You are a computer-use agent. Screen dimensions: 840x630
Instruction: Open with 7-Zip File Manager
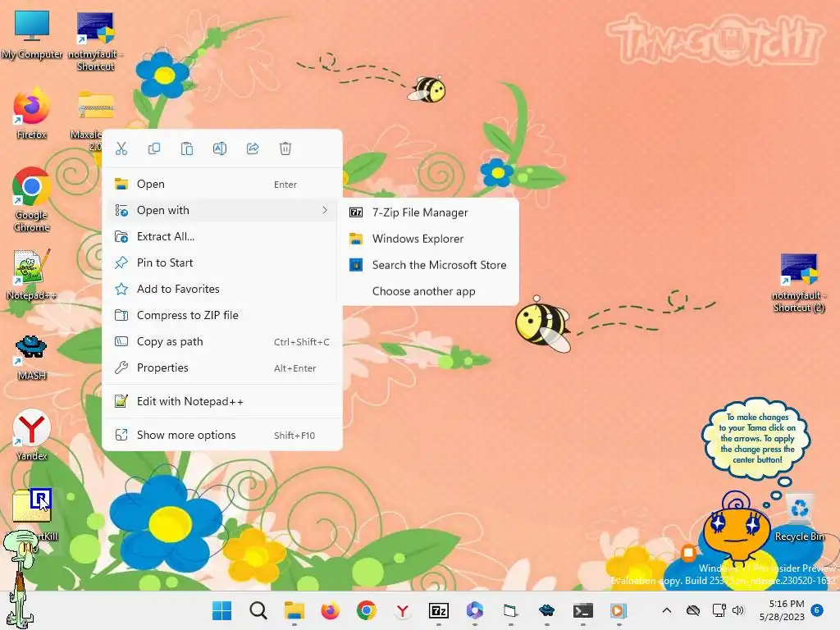[430, 212]
